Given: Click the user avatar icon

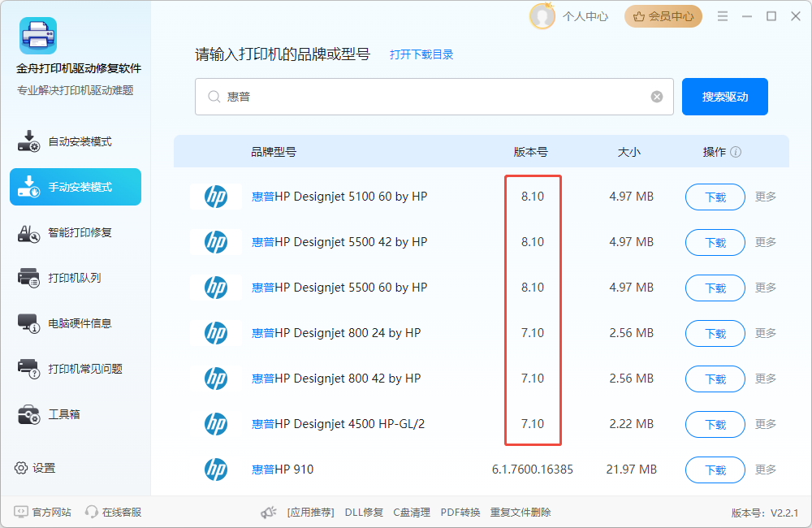Looking at the screenshot, I should point(542,16).
